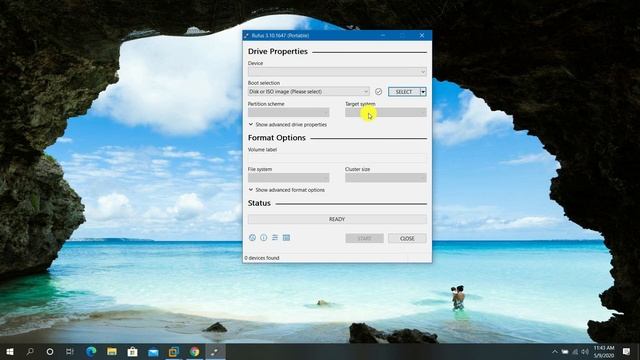Launch Microsoft Edge from taskbar
The height and width of the screenshot is (360, 640).
click(x=91, y=351)
